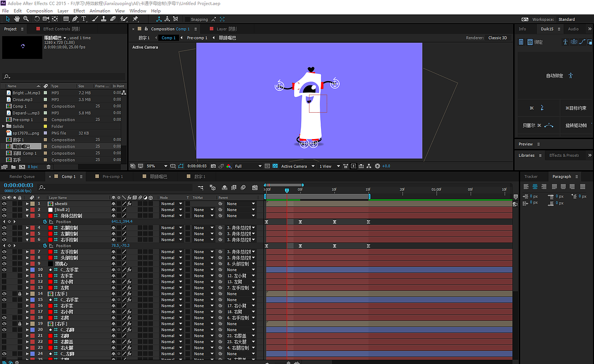Click the Composition Mini-Flowchart icon in timeline

click(x=200, y=188)
